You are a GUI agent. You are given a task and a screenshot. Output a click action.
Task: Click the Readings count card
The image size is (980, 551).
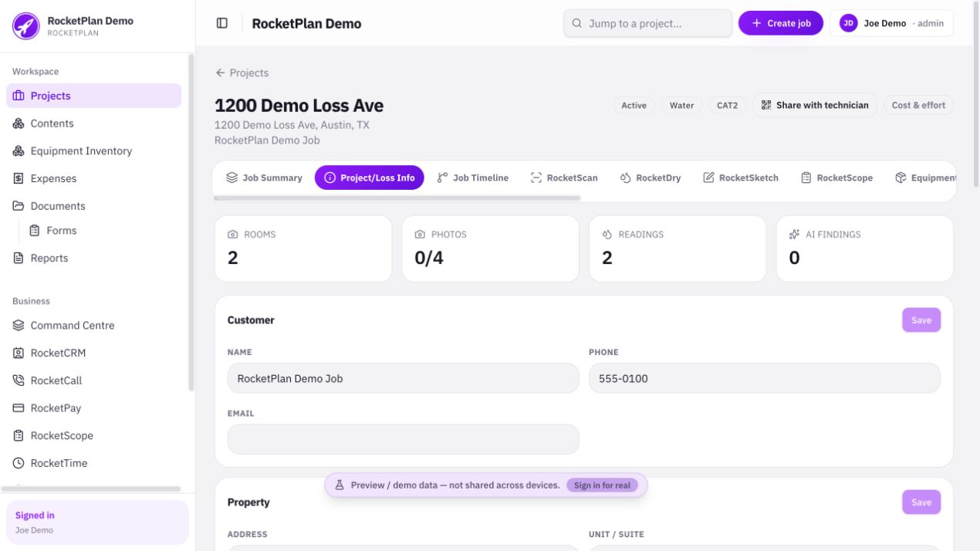coord(678,248)
